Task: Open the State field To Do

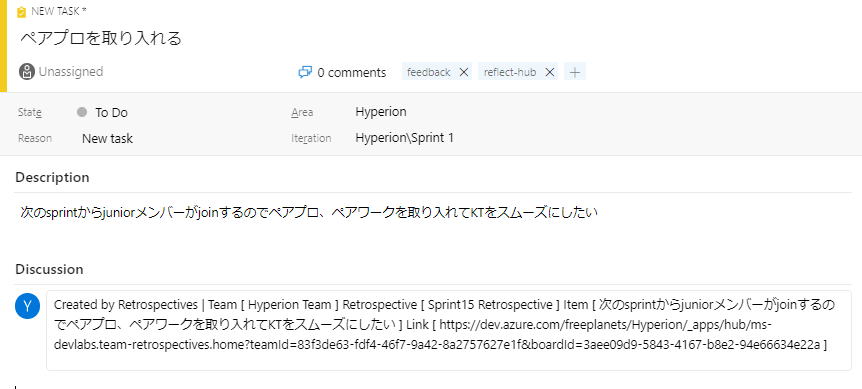Action: point(112,113)
